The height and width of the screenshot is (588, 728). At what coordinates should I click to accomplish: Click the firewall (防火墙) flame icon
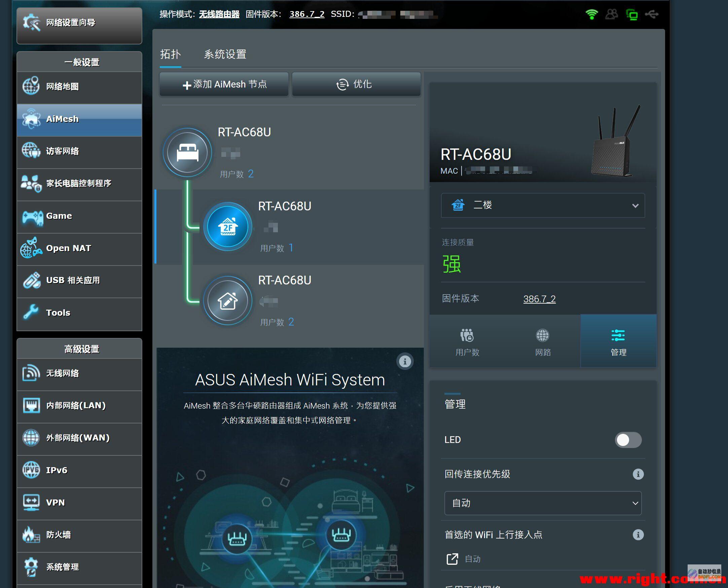coord(31,534)
